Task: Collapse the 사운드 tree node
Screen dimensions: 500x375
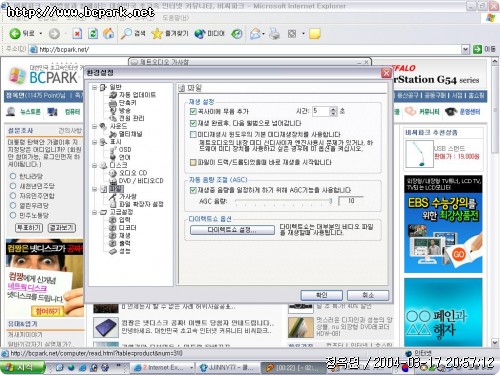Action: 95,126
